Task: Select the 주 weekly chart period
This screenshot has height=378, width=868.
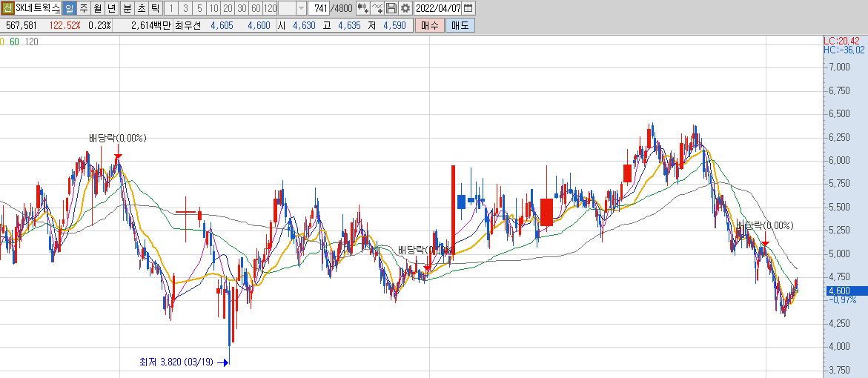Action: [84, 8]
